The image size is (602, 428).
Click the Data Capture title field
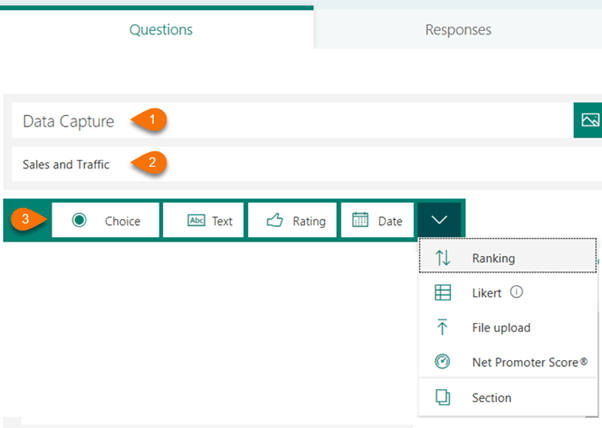coord(293,121)
